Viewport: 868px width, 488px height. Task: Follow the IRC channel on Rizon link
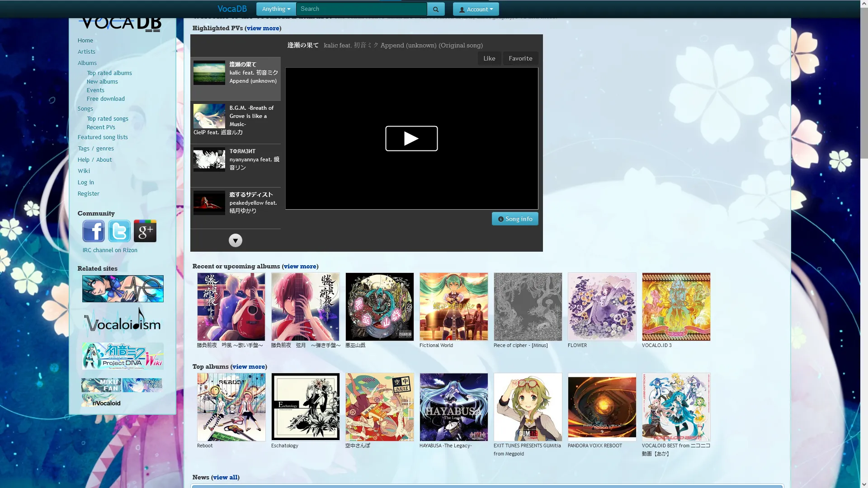tap(110, 250)
